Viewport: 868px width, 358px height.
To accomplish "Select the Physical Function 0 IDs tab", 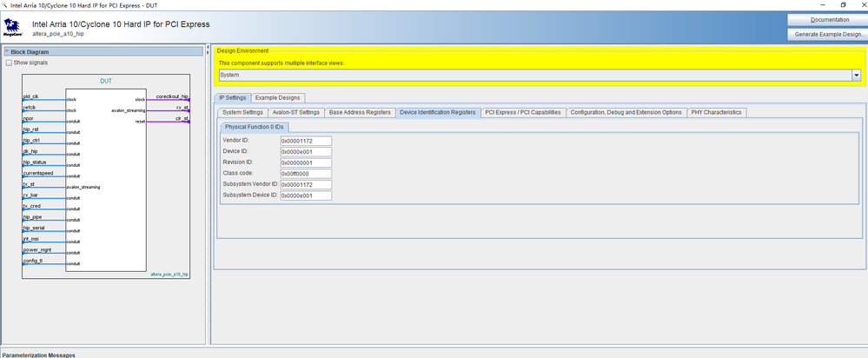I will (x=254, y=127).
